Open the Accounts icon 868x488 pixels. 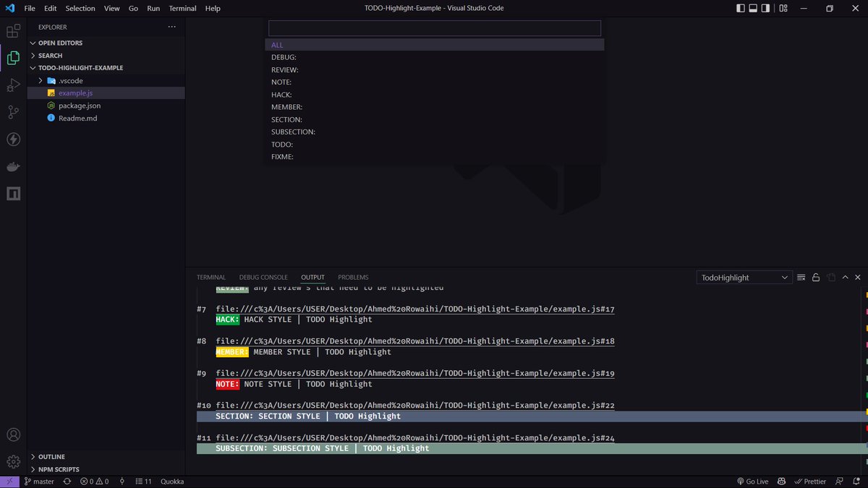point(13,435)
